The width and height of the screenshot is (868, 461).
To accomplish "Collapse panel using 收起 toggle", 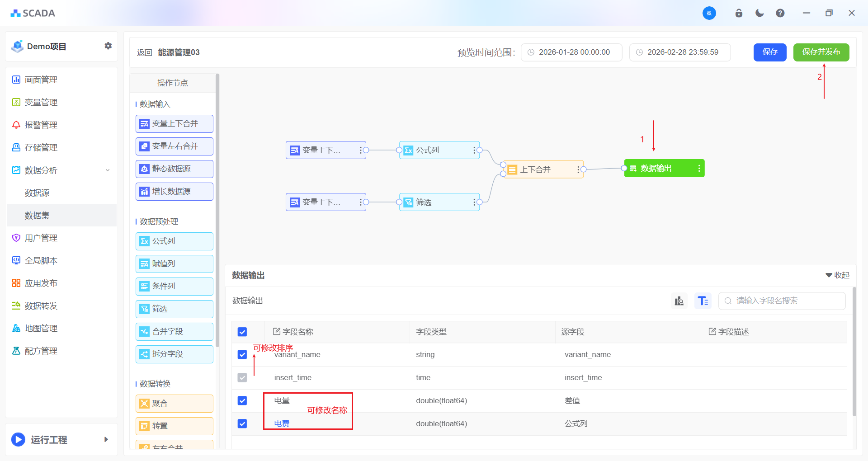I will pos(837,275).
